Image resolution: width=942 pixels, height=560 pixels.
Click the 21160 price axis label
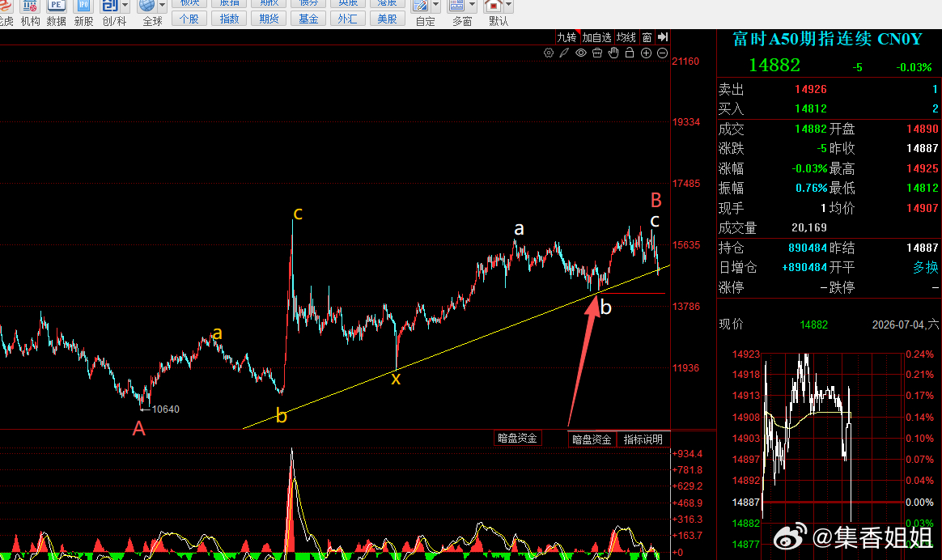(685, 62)
